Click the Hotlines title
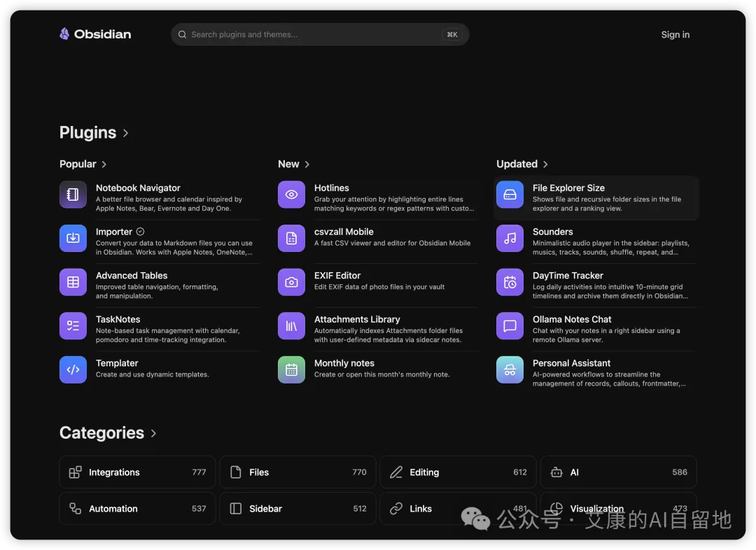756x550 pixels. point(332,188)
